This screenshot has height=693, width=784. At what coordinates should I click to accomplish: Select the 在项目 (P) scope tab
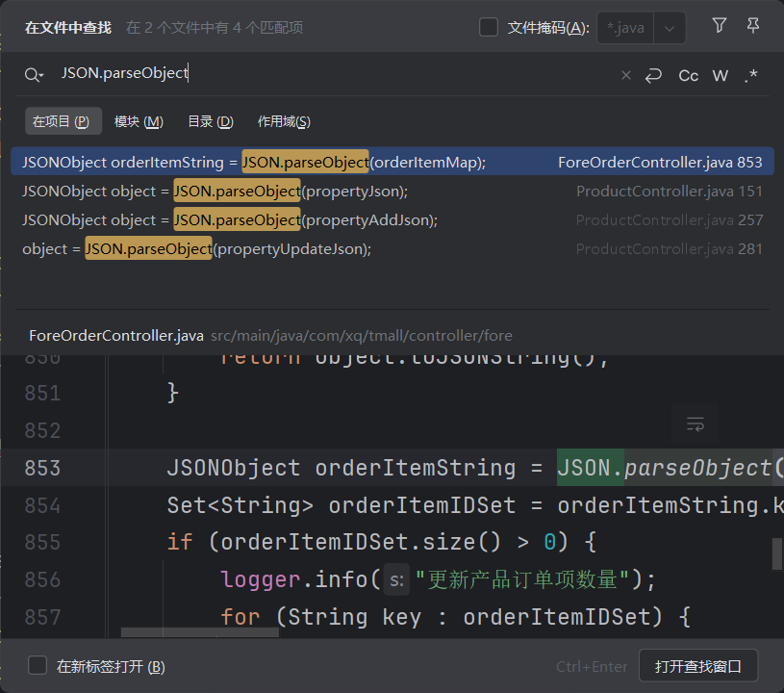coord(63,121)
